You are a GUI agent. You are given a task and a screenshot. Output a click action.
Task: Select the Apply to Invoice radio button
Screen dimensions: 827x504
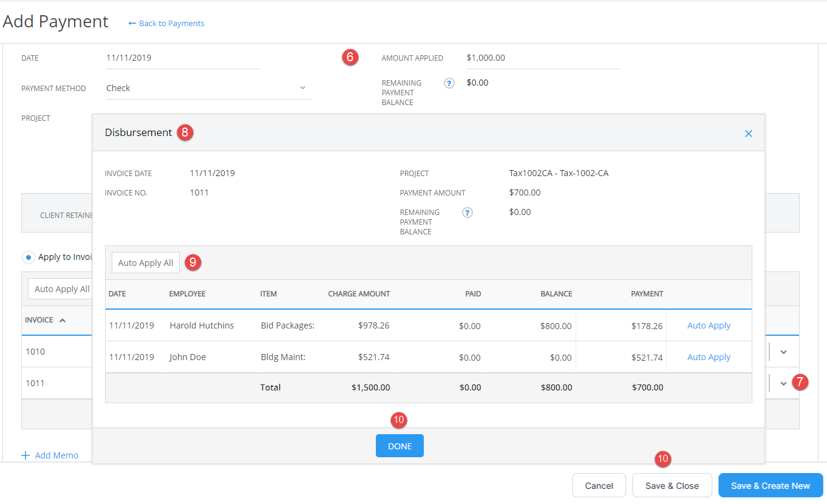(x=29, y=257)
